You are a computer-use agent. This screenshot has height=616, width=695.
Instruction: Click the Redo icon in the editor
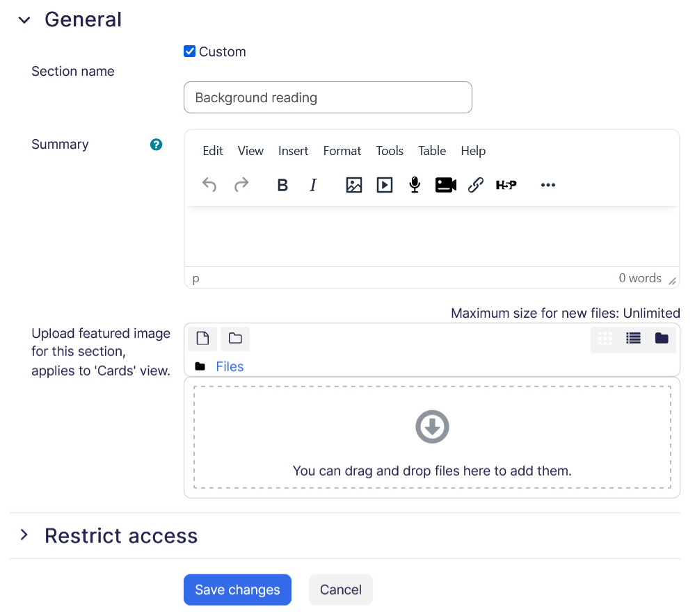tap(241, 185)
